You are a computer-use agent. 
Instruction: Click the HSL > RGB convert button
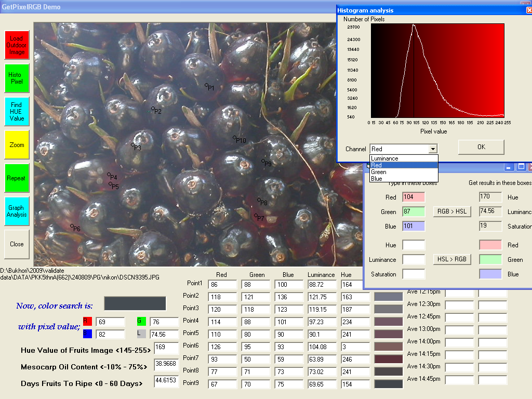coord(451,259)
